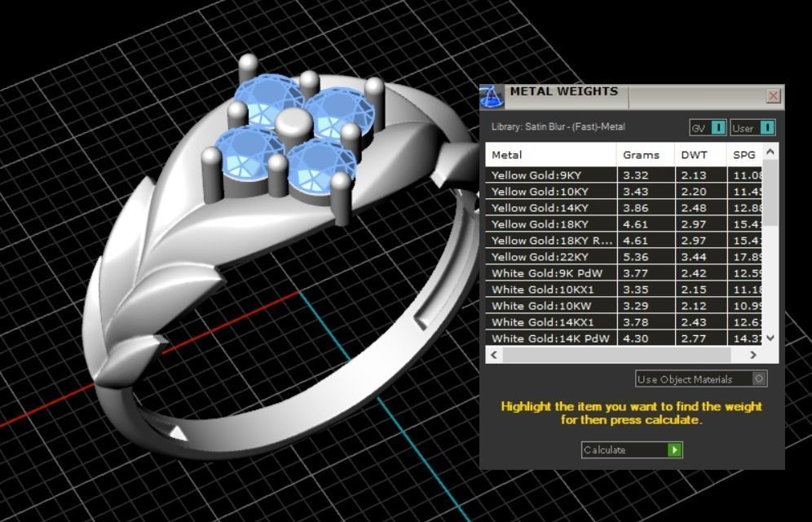Click the horizontal scroll right arrow
This screenshot has height=522, width=812.
(753, 355)
